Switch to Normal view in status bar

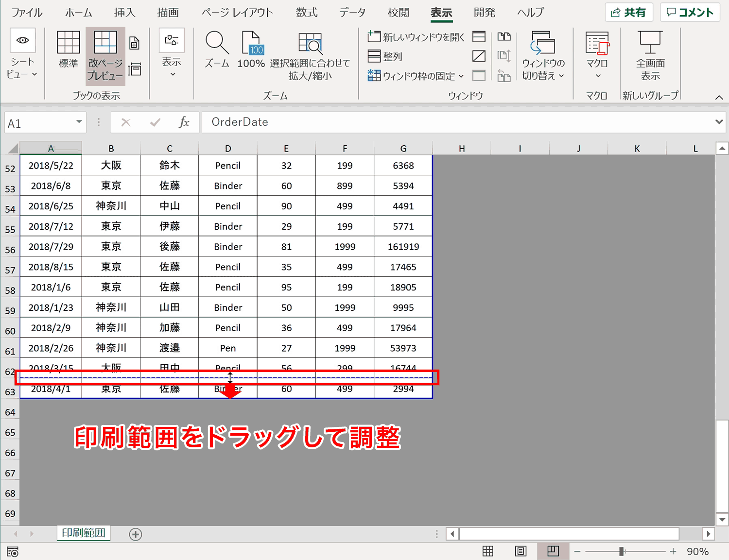pos(488,551)
